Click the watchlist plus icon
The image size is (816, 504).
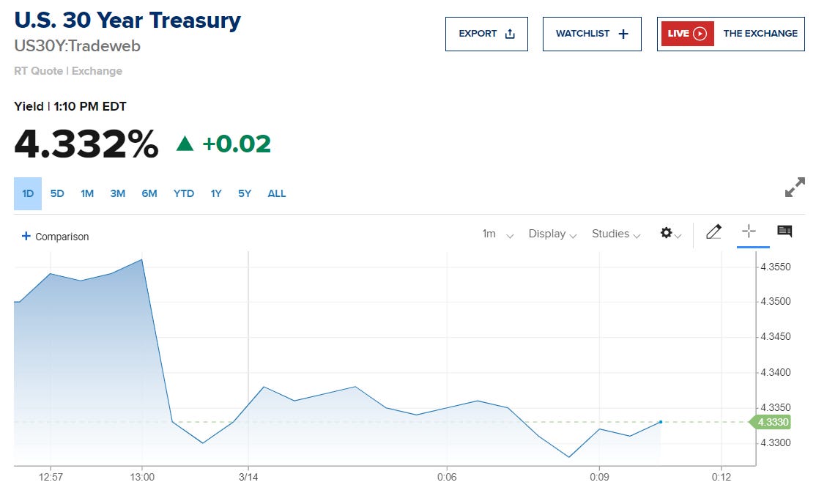tap(623, 34)
